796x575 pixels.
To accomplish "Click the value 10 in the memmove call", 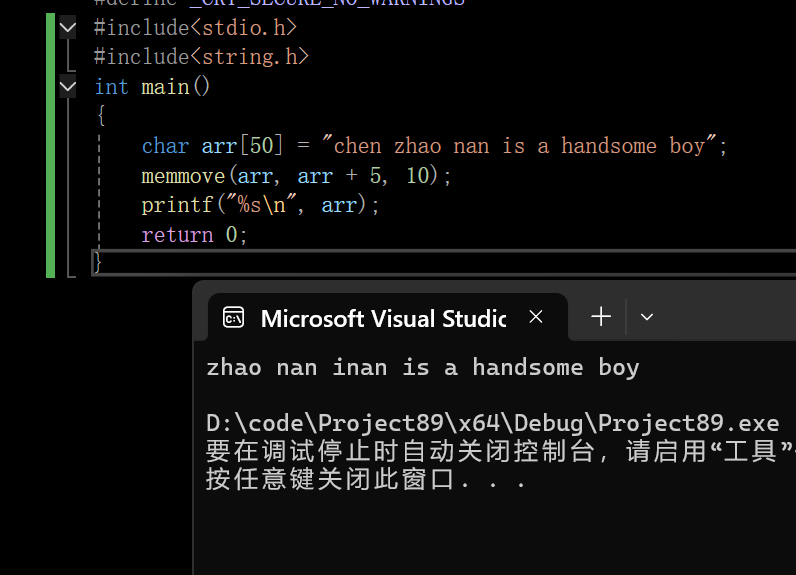I will [x=418, y=176].
